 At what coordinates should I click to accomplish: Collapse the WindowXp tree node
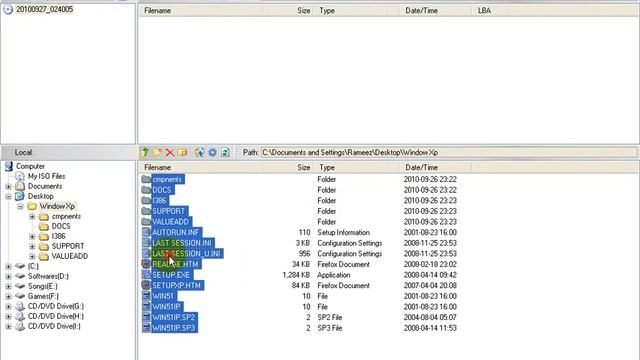[20, 206]
